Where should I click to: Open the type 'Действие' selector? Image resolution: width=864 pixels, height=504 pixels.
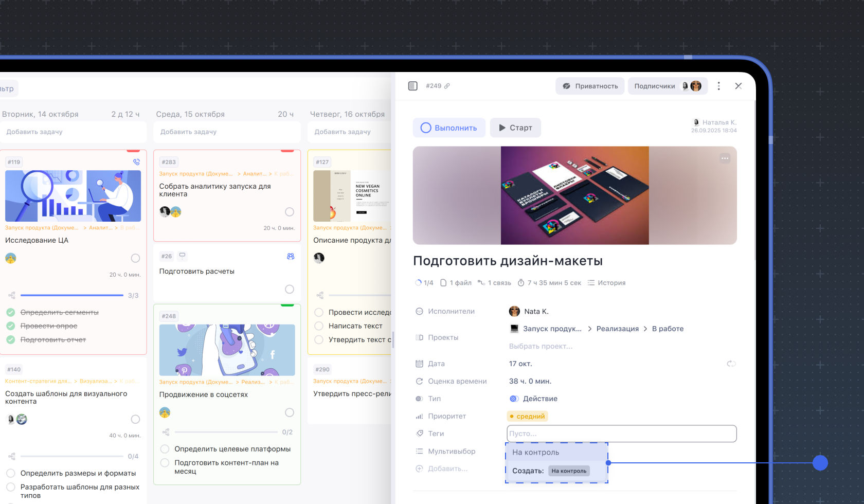tap(539, 399)
